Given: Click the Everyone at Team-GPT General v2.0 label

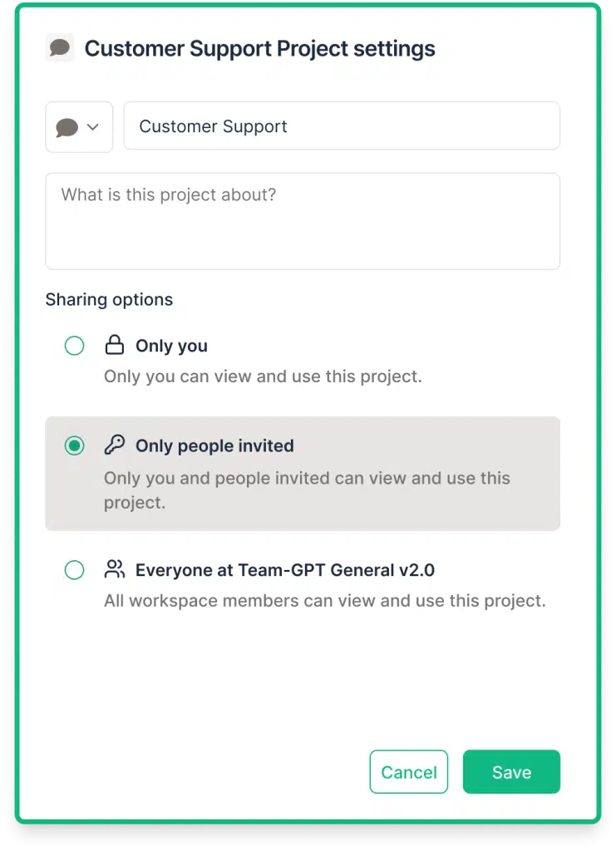Looking at the screenshot, I should [285, 570].
